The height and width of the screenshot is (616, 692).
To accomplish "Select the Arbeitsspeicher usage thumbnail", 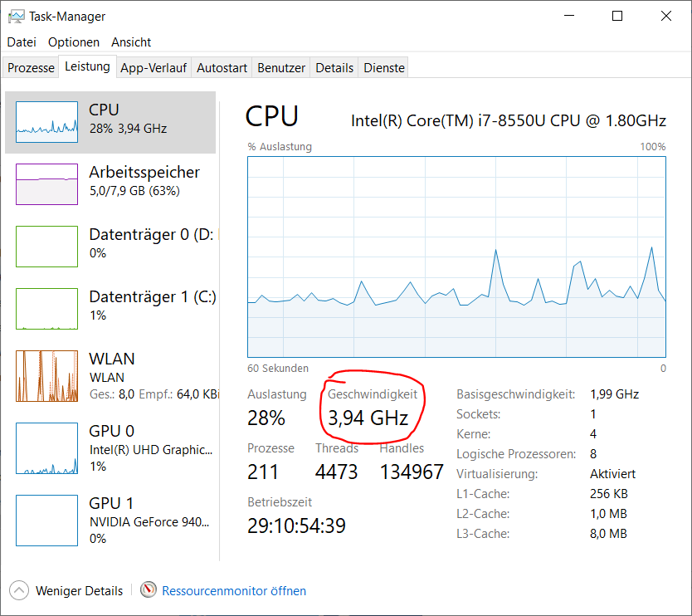I will tap(46, 184).
